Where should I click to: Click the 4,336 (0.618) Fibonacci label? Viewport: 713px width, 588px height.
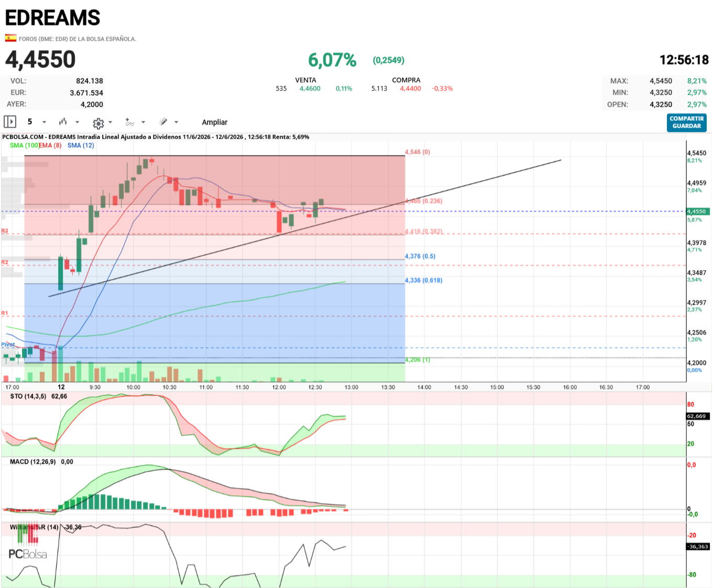point(423,280)
